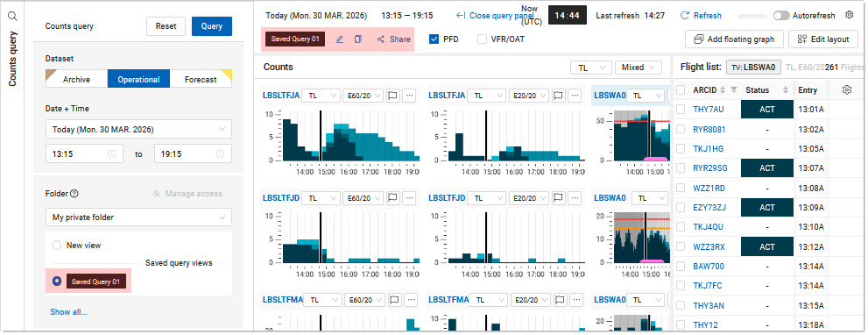
Task: Click the Folder help question-mark icon
Action: (74, 194)
